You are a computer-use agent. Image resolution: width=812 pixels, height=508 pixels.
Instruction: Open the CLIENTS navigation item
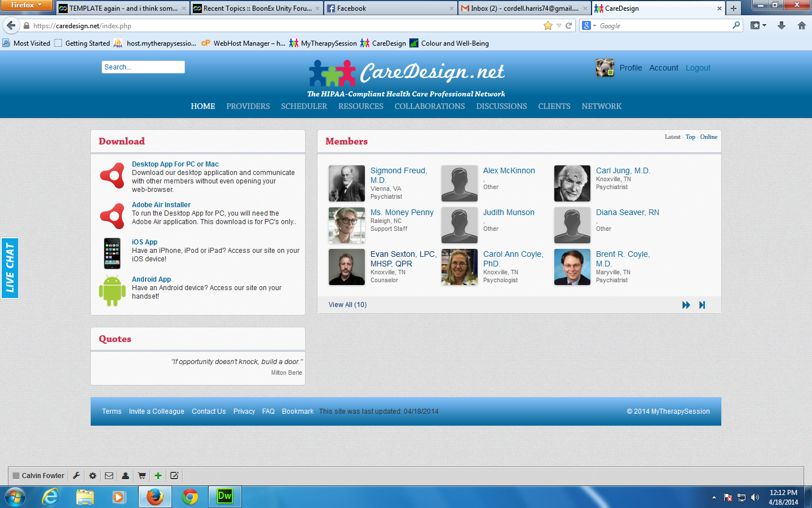[554, 106]
